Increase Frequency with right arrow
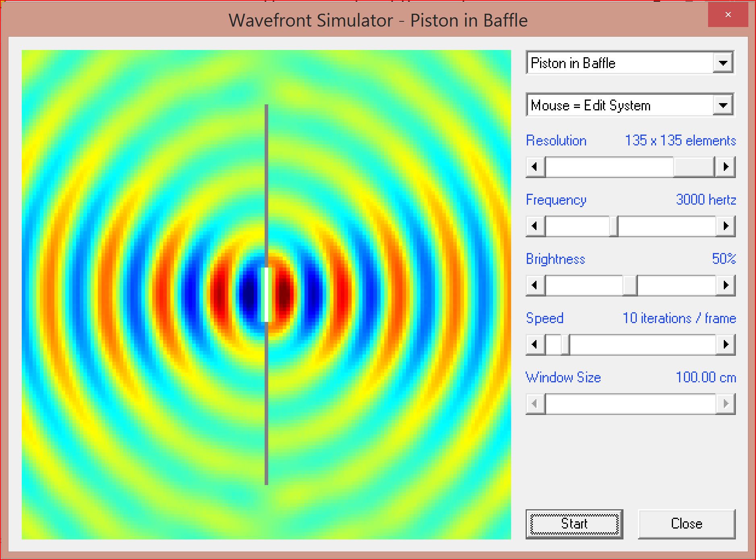 pyautogui.click(x=726, y=226)
